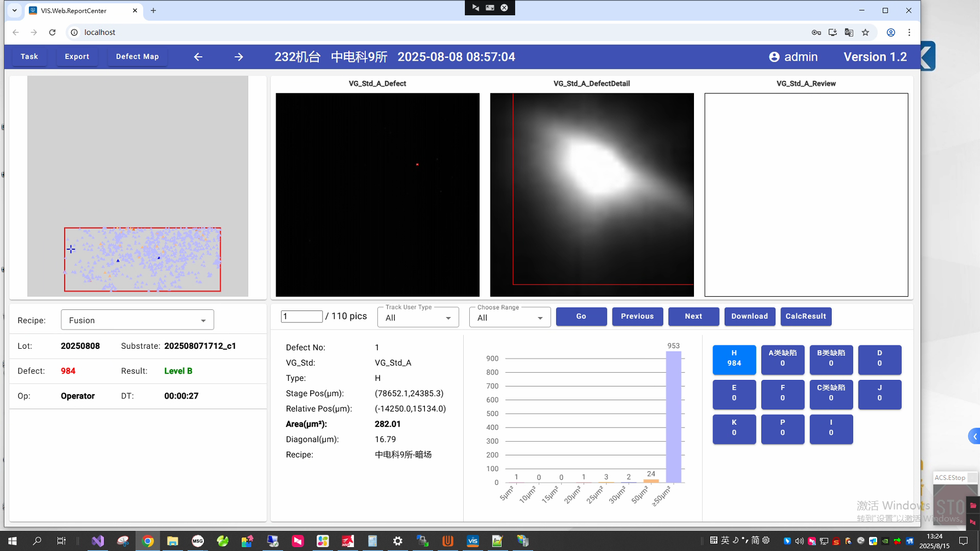
Task: Click the ≥50μm² histogram bar
Action: tap(673, 417)
